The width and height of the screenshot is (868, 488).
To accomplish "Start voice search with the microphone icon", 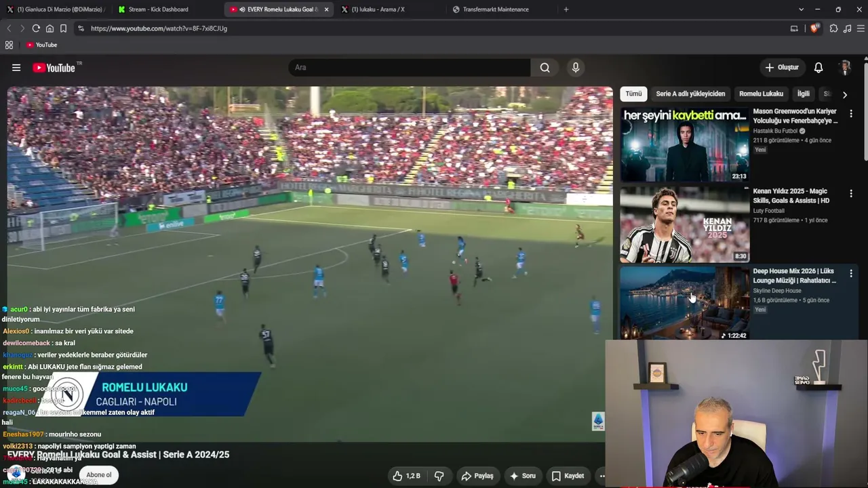I will pyautogui.click(x=576, y=68).
